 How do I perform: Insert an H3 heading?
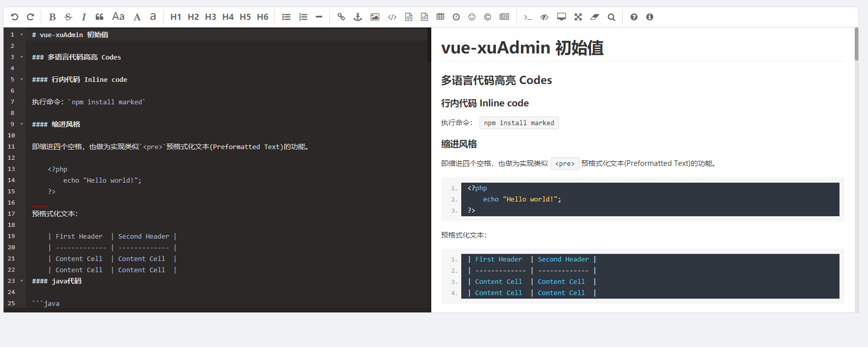(211, 17)
